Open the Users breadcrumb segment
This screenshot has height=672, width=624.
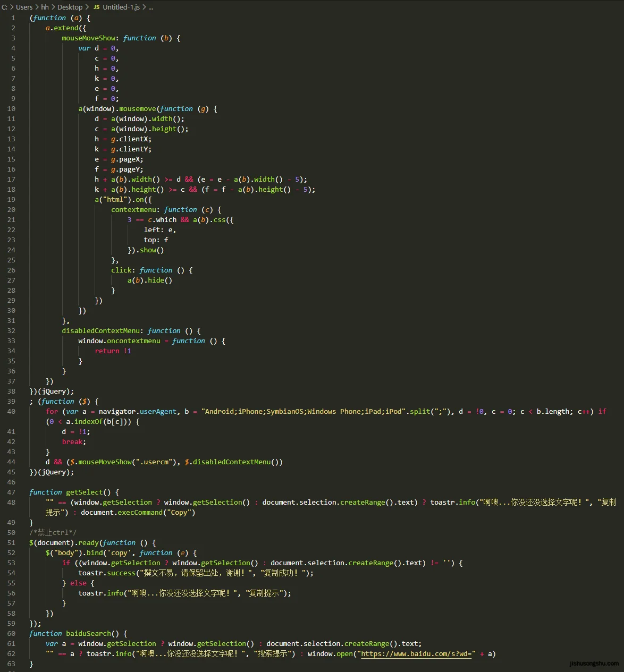24,7
